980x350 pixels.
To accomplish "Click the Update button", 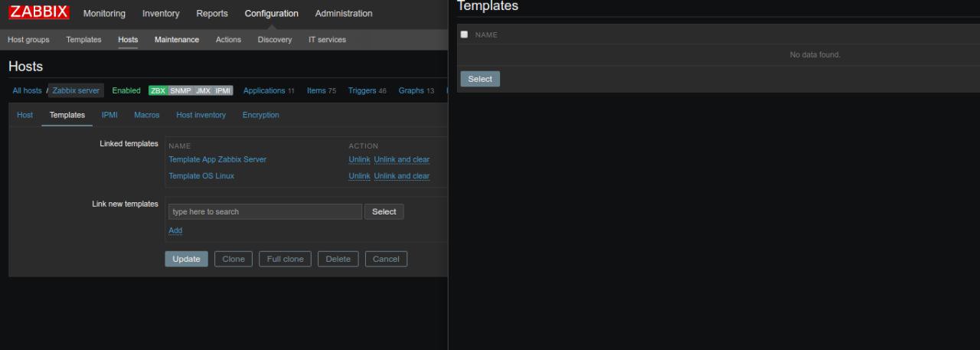I will (186, 259).
